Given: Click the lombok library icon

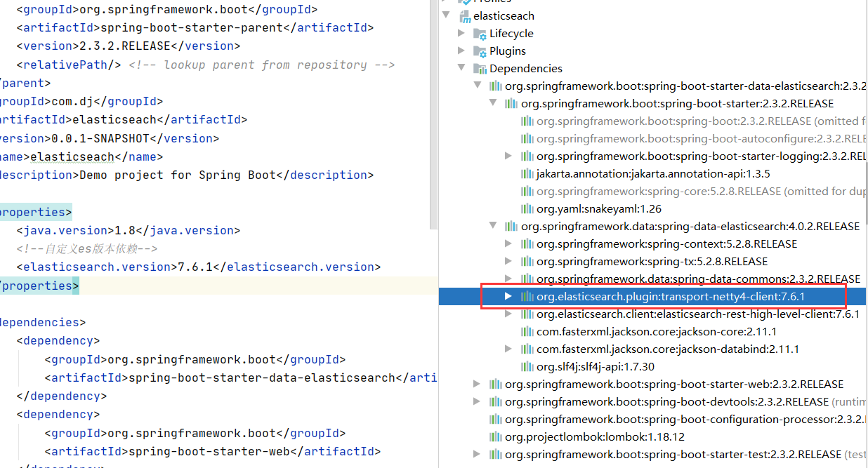Looking at the screenshot, I should coord(496,436).
